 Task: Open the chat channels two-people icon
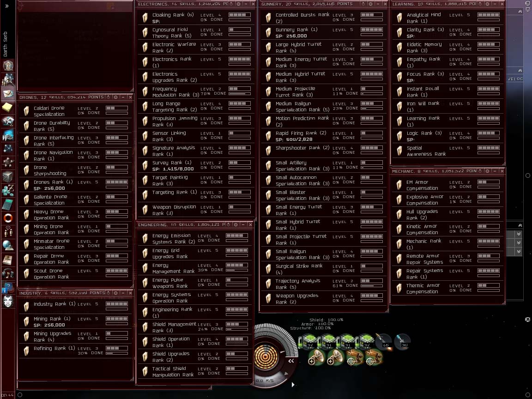(8, 232)
